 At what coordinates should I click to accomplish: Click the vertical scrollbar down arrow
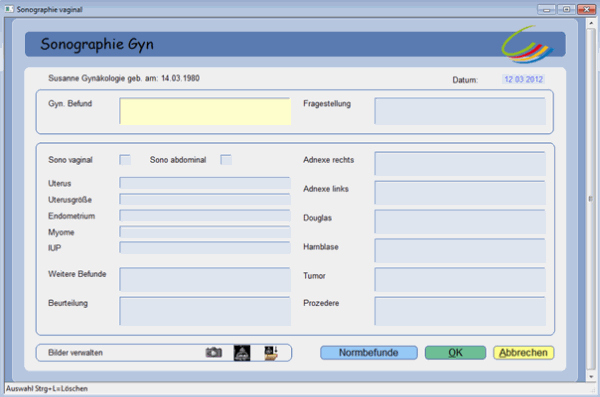(x=591, y=377)
